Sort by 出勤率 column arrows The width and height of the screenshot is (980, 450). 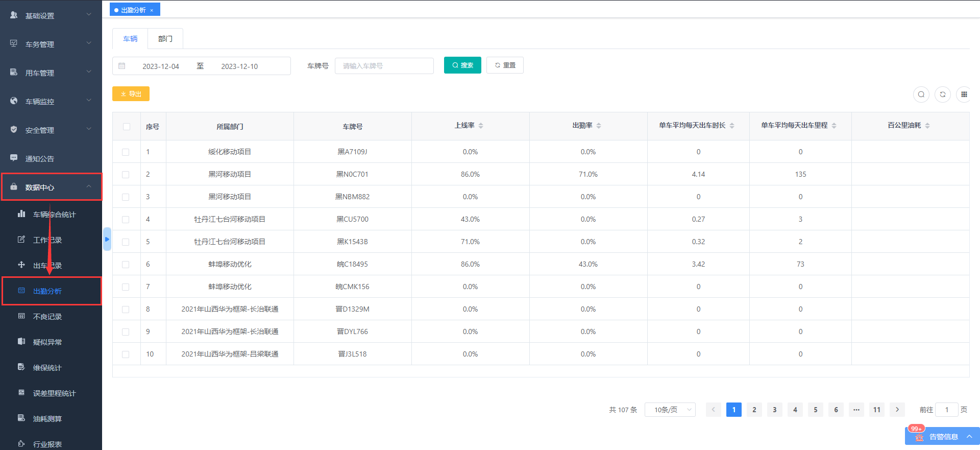[x=599, y=126]
